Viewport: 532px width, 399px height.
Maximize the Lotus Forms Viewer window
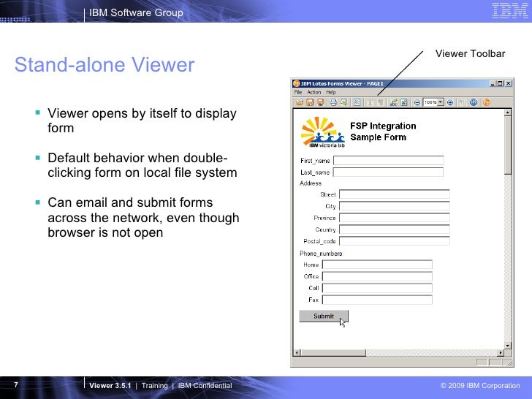click(500, 83)
